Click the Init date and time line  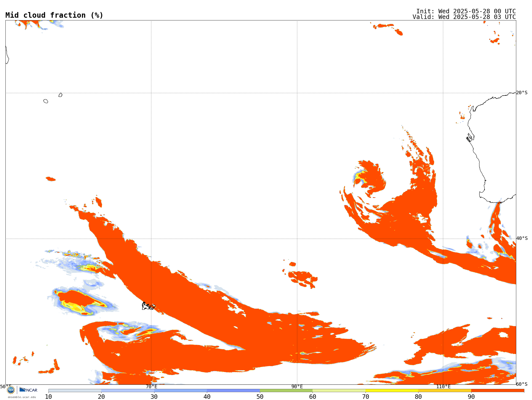coord(466,11)
